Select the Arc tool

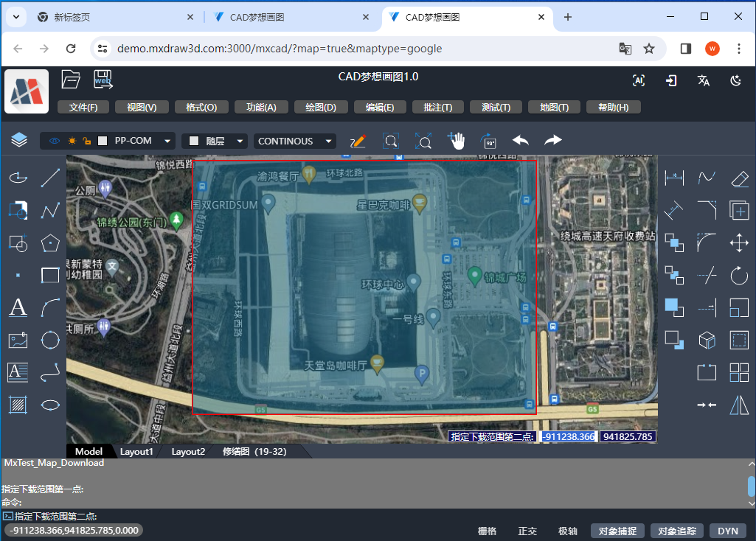point(50,307)
